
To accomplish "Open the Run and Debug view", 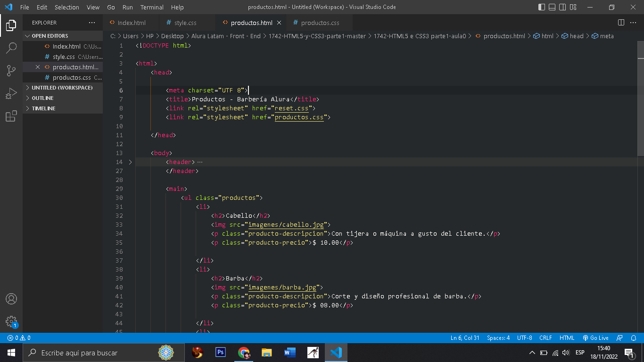I will pyautogui.click(x=11, y=93).
